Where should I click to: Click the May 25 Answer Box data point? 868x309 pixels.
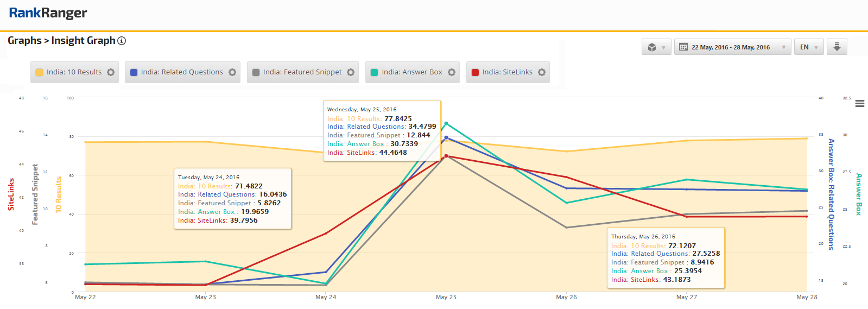(x=446, y=124)
